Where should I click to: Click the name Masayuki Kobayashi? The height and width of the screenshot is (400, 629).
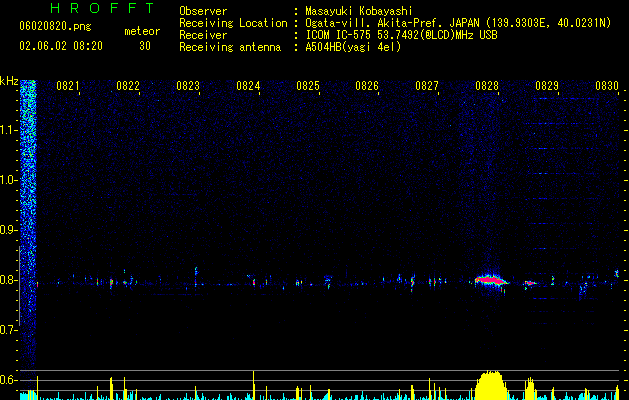tap(359, 11)
